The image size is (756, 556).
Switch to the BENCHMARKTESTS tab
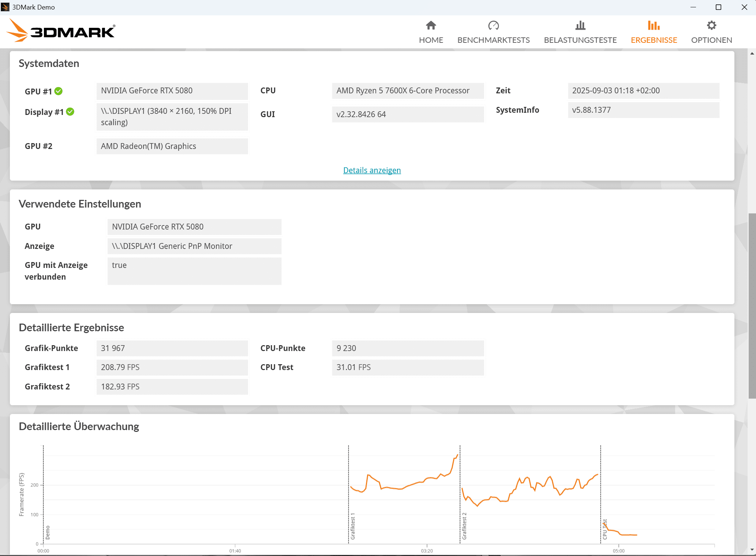click(x=493, y=40)
